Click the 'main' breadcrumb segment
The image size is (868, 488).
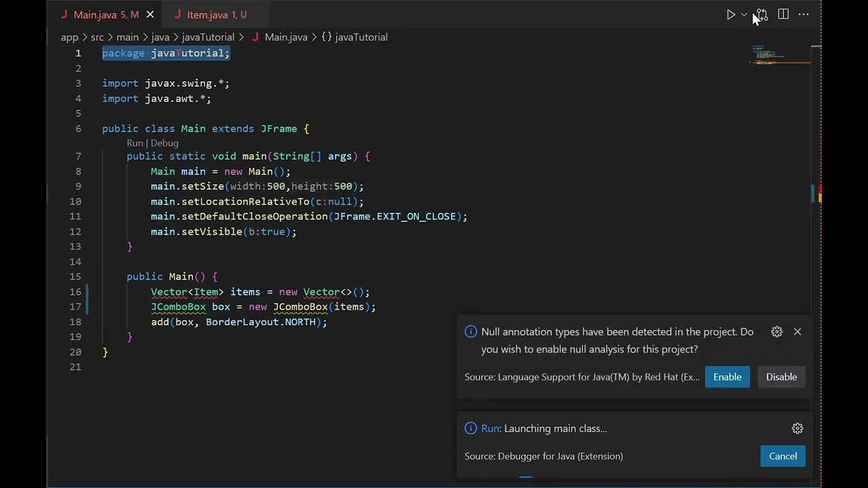[127, 37]
